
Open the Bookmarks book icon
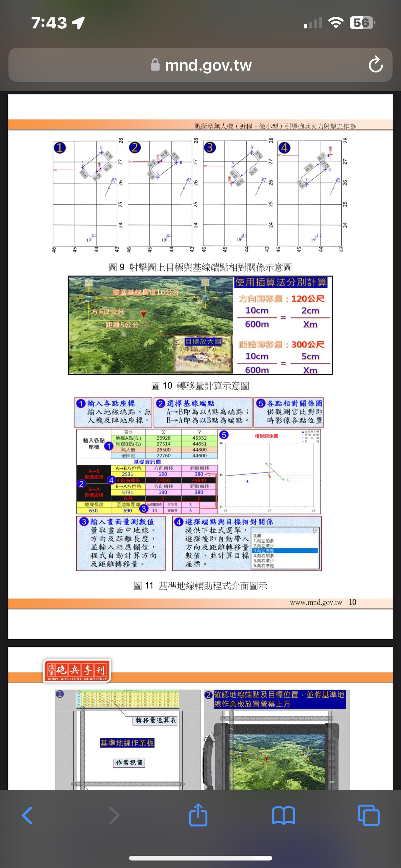click(x=284, y=816)
